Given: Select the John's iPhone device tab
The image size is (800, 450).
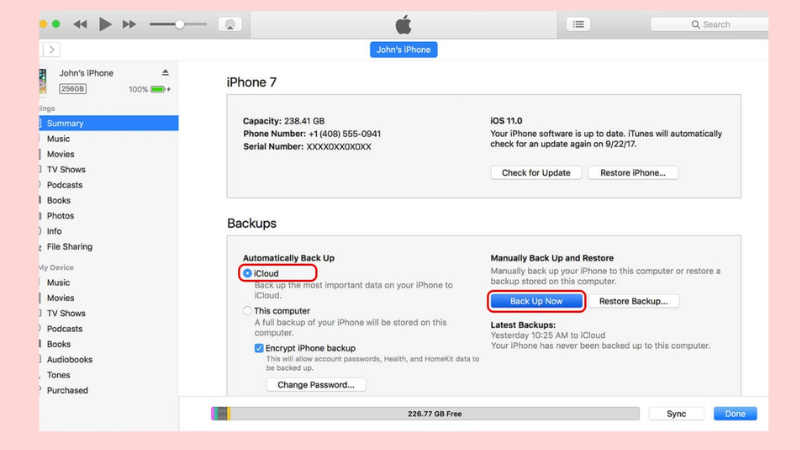Looking at the screenshot, I should 404,49.
